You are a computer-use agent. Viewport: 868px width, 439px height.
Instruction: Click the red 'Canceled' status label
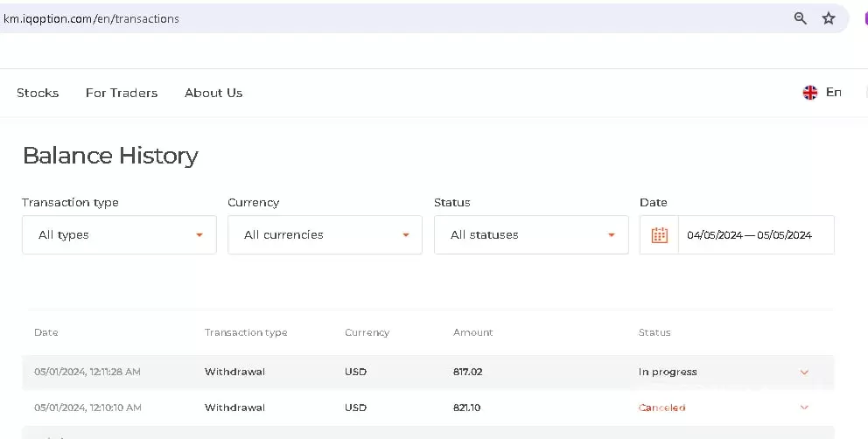661,408
